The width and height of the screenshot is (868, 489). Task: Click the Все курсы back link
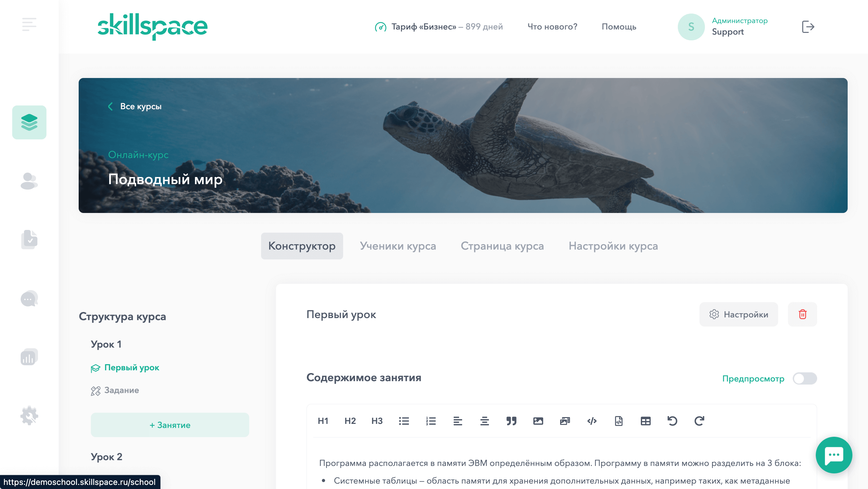141,106
